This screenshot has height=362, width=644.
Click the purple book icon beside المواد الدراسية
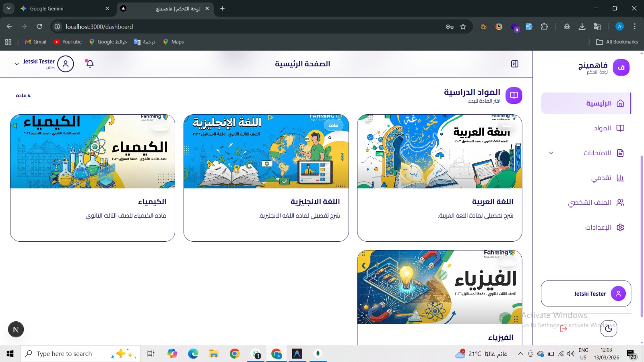[514, 95]
